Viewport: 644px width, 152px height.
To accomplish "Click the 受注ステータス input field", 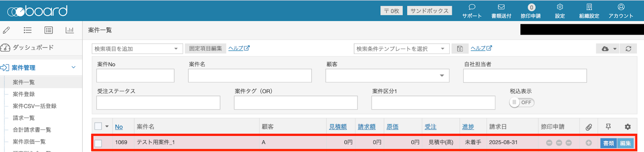I will click(158, 103).
